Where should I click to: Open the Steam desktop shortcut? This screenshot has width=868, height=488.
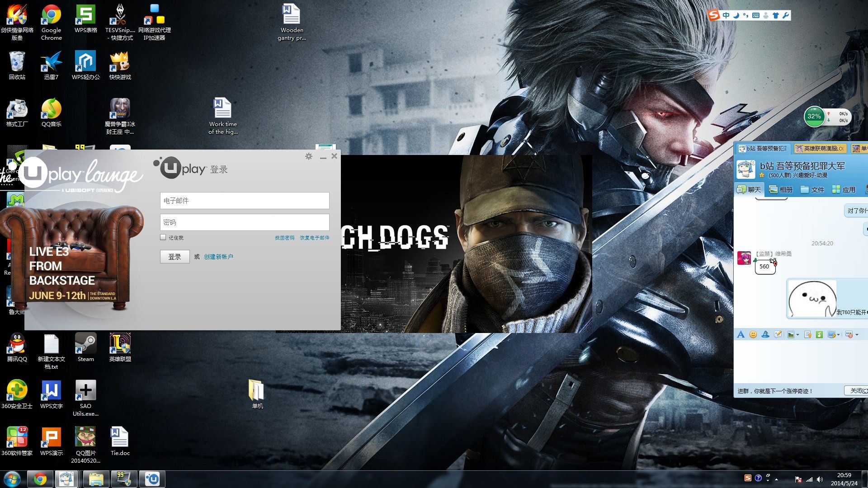point(85,348)
